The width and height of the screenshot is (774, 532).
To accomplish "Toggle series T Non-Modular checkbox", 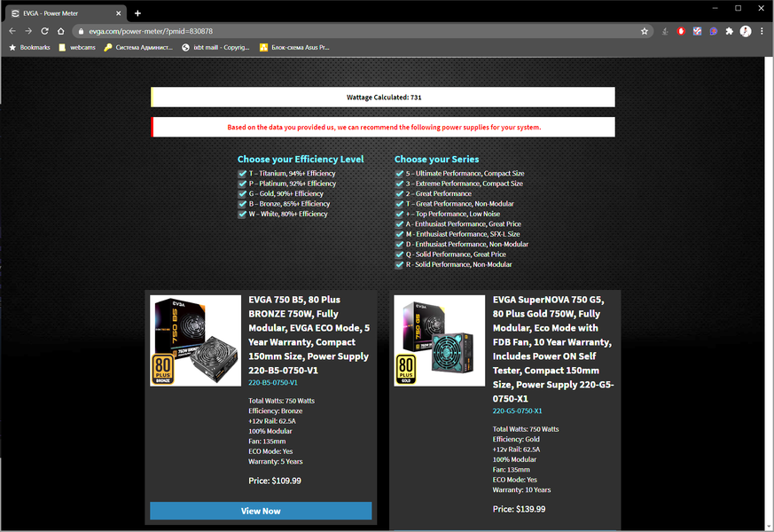I will [399, 204].
